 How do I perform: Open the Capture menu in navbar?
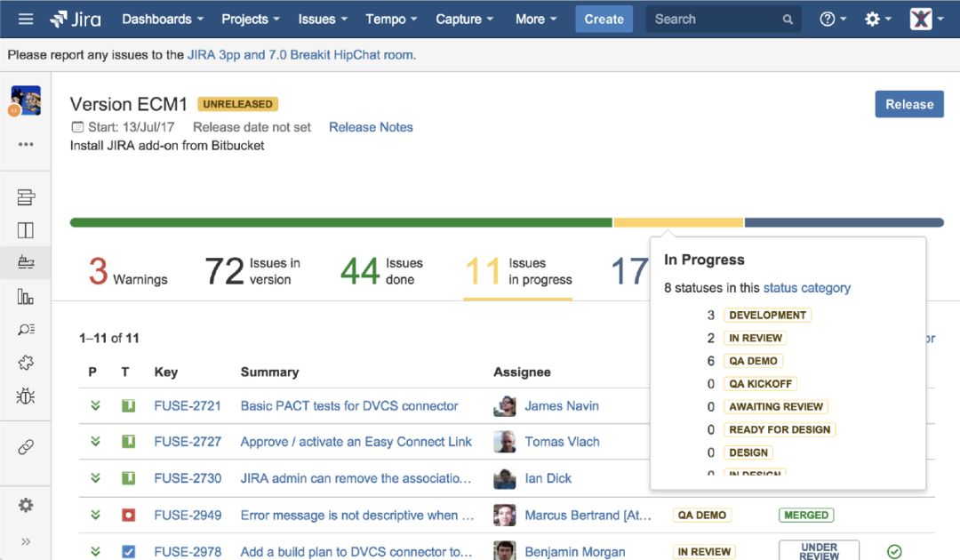pos(459,19)
